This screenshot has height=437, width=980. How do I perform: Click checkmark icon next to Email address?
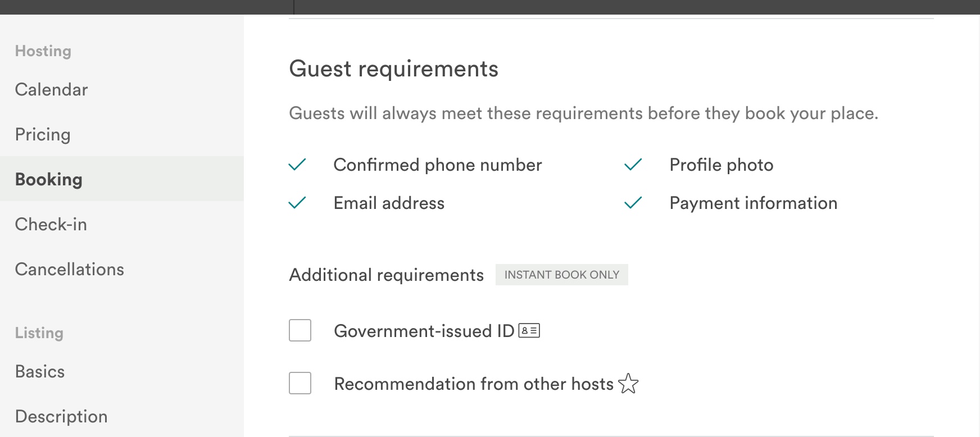297,203
